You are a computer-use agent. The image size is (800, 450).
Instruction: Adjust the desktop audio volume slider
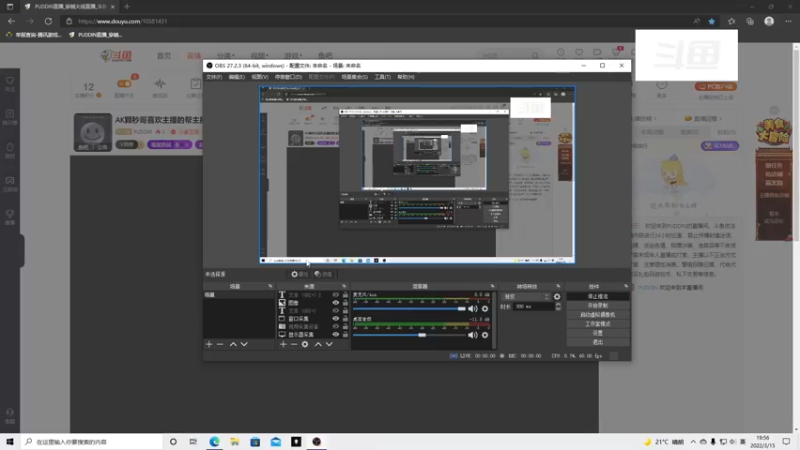point(410,335)
